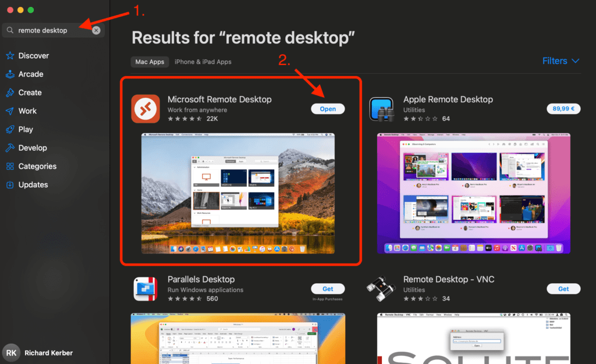
Task: Click the Remote Desktop - VNC binoculars icon
Action: tap(382, 289)
